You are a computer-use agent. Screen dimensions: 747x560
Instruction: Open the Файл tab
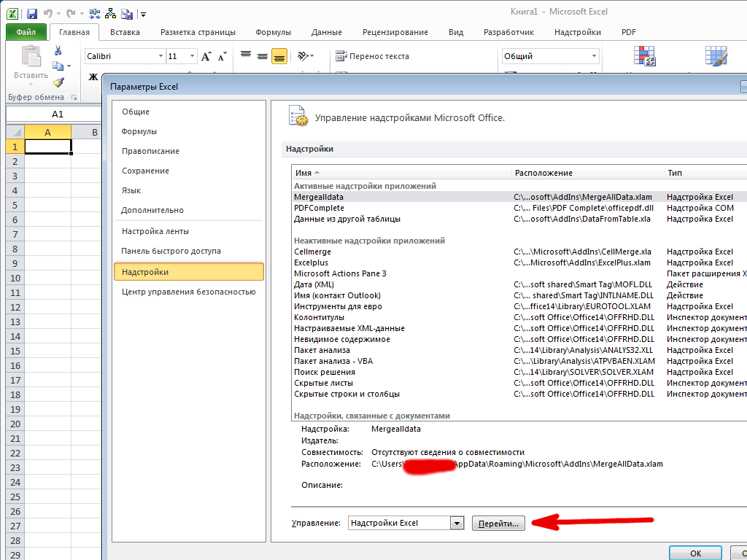point(26,32)
